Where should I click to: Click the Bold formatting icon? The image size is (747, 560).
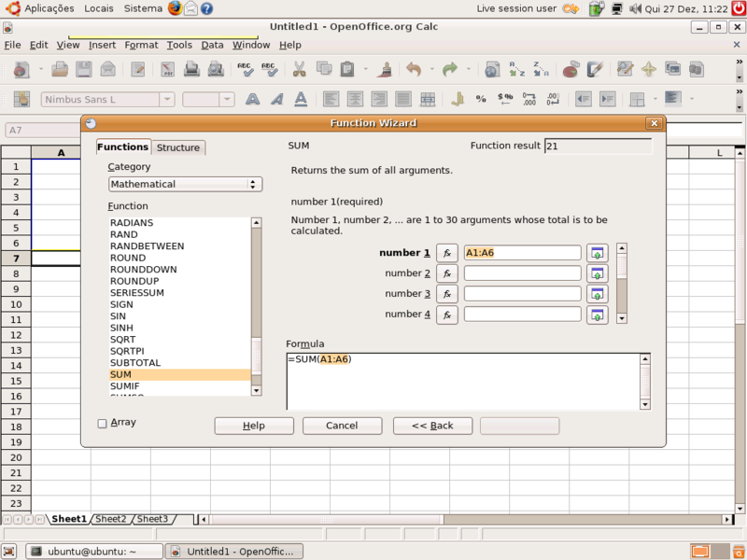point(252,99)
